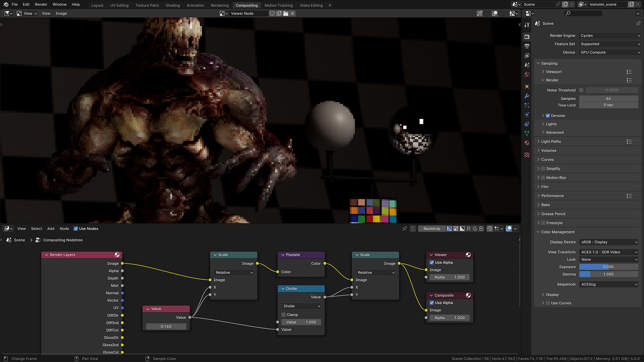The width and height of the screenshot is (644, 362).
Task: Open the Texture properties checker icon
Action: tap(527, 155)
